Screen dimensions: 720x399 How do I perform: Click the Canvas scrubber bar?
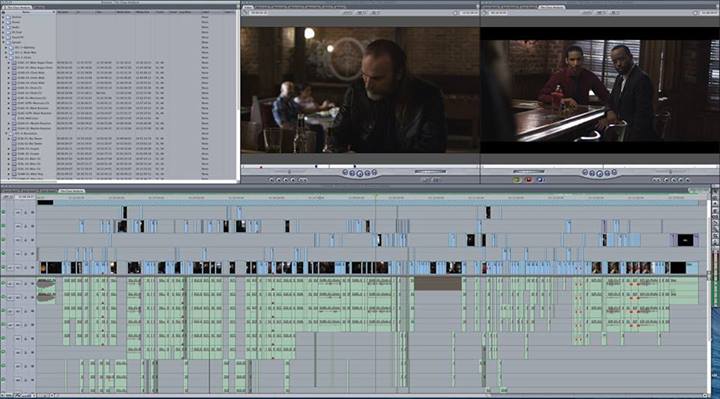pyautogui.click(x=600, y=166)
